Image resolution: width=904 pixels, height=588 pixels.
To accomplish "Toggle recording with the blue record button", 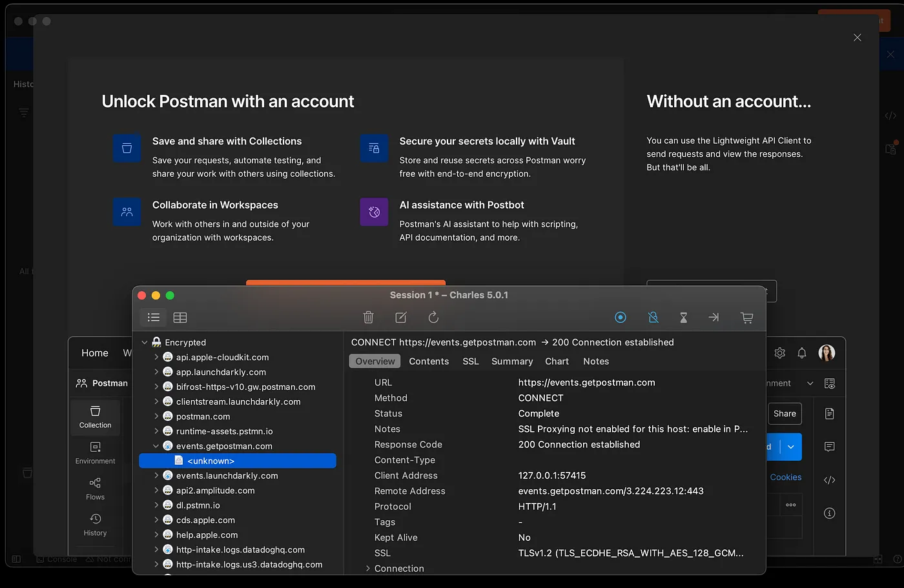I will tap(621, 318).
